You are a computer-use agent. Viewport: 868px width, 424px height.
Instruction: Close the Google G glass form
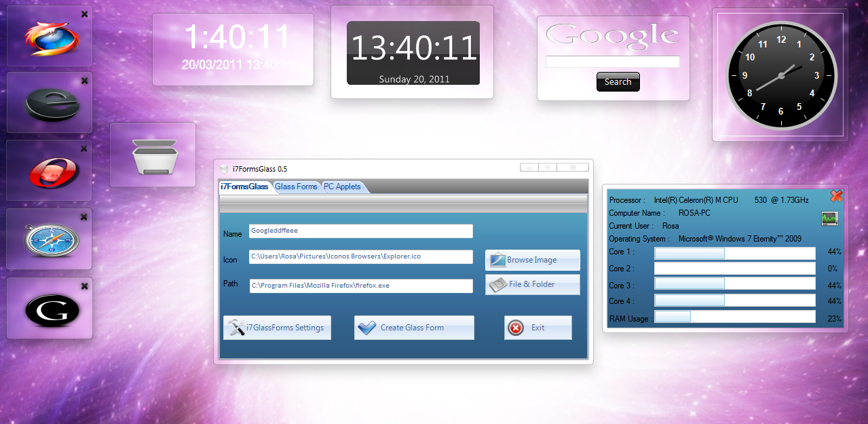pos(84,286)
